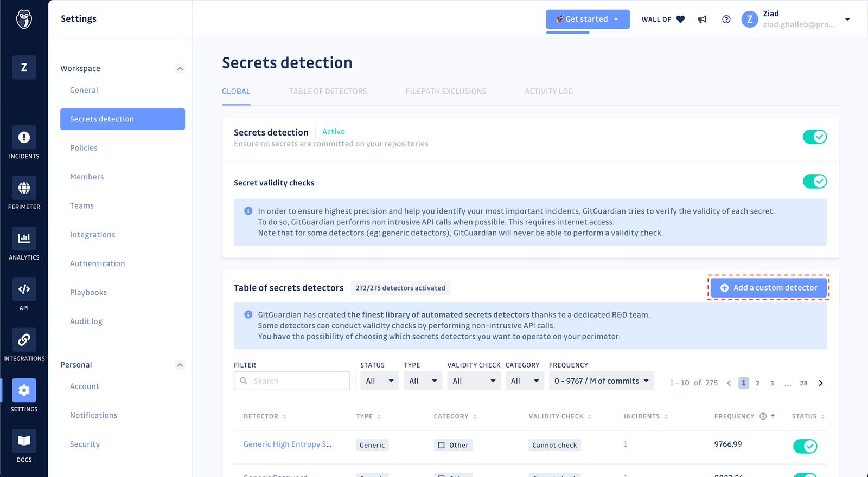
Task: Open the user account menu arrow
Action: pyautogui.click(x=847, y=20)
